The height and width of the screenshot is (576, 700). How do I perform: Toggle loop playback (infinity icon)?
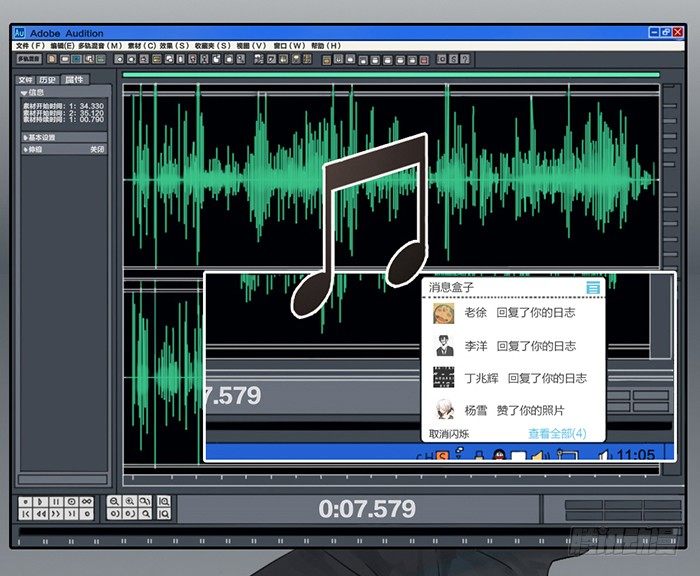tap(87, 501)
